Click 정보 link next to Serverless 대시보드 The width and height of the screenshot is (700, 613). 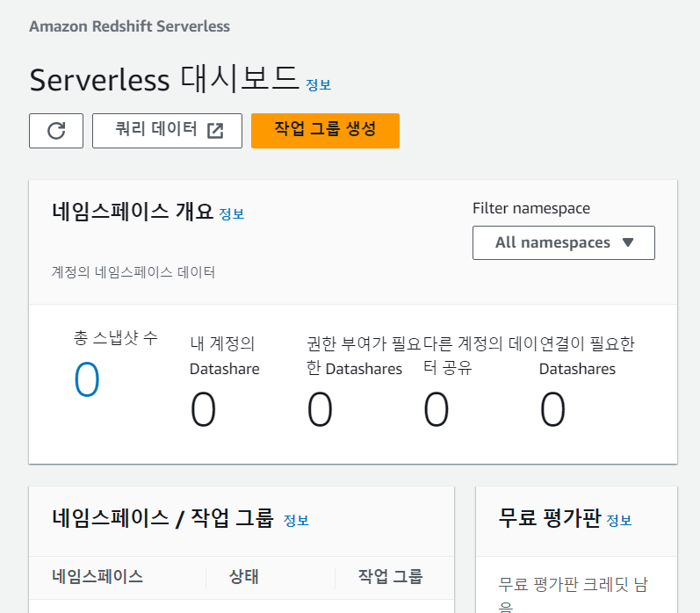click(x=318, y=85)
